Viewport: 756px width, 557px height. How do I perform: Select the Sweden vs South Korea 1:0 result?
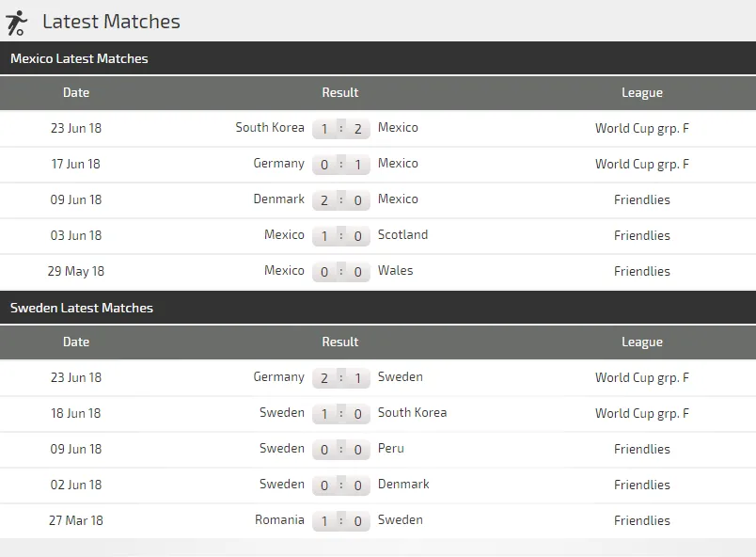click(340, 414)
